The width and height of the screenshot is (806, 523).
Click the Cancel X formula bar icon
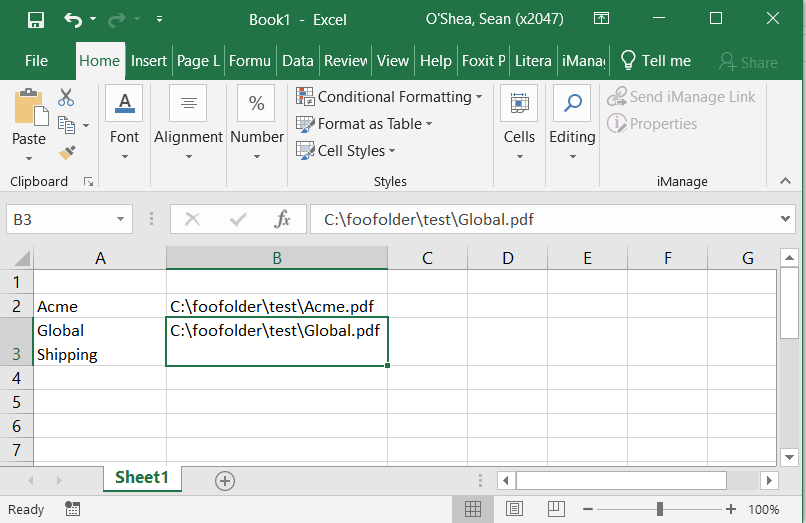pos(192,220)
